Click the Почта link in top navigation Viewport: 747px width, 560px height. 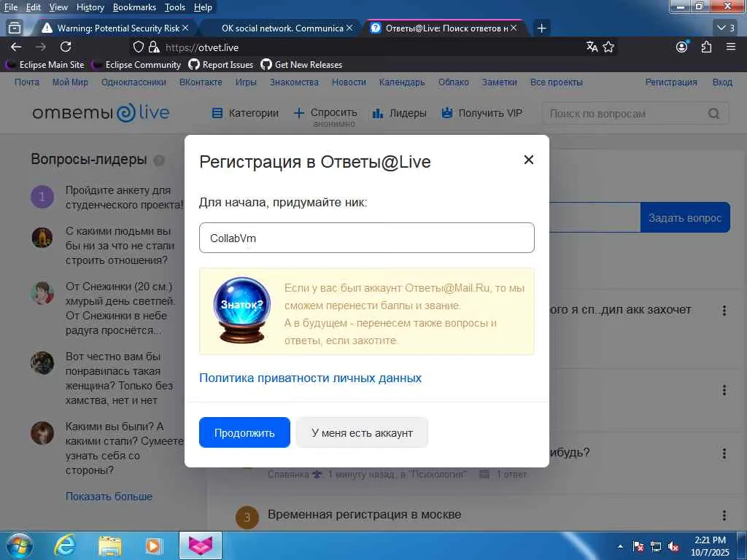(27, 82)
